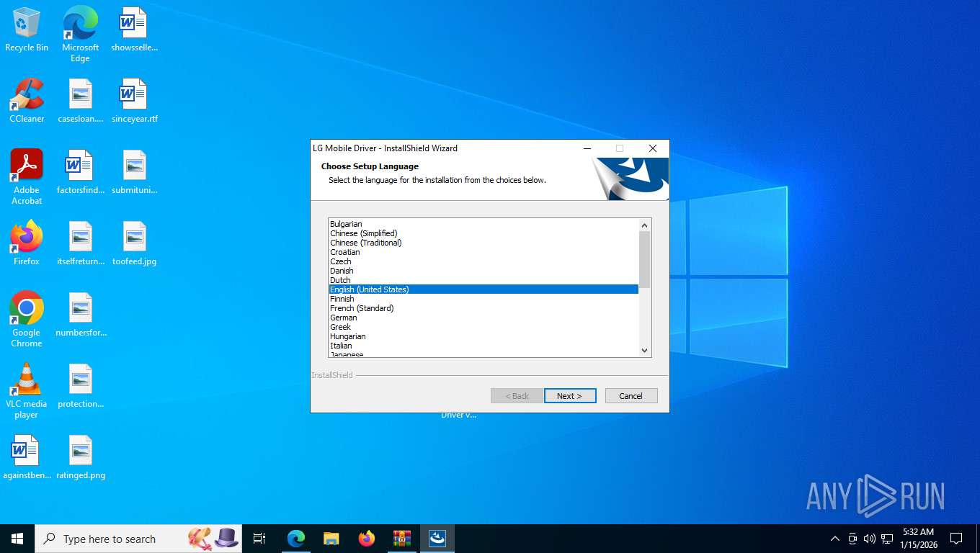Select English (United States) language

484,289
